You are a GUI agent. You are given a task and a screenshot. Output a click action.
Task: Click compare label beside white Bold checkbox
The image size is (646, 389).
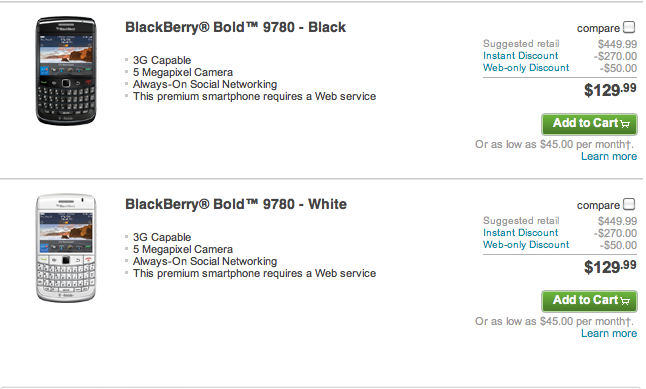coord(598,205)
